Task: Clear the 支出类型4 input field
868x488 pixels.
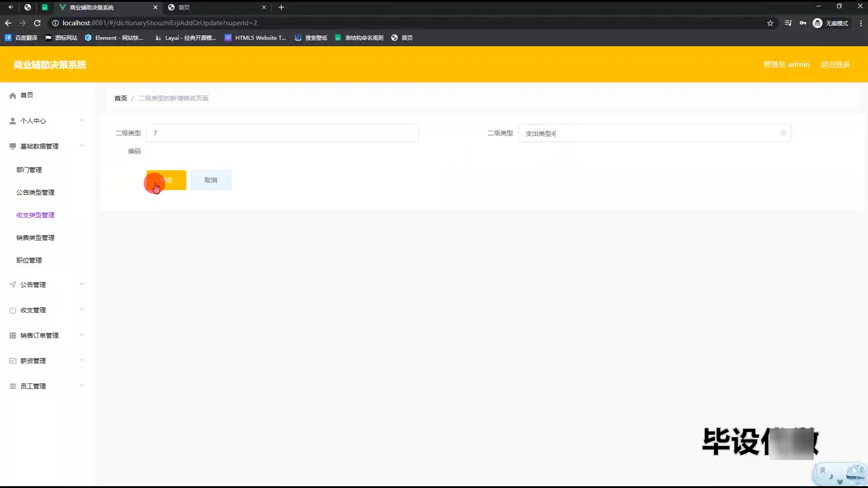Action: (x=783, y=133)
